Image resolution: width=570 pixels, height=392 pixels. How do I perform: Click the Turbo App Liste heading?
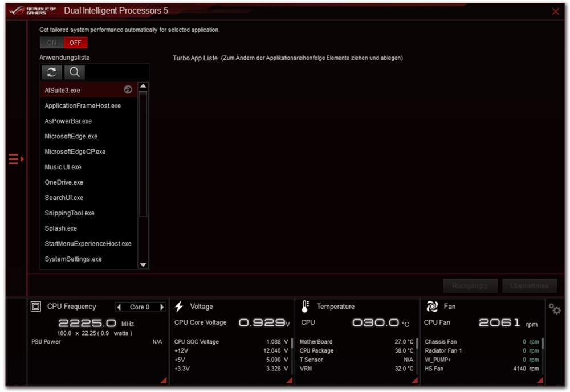tap(195, 58)
